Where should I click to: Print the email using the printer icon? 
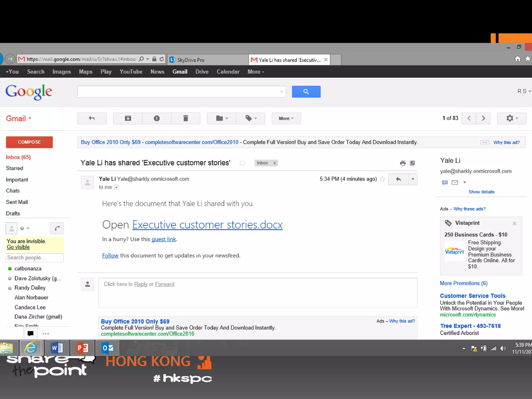pos(403,163)
